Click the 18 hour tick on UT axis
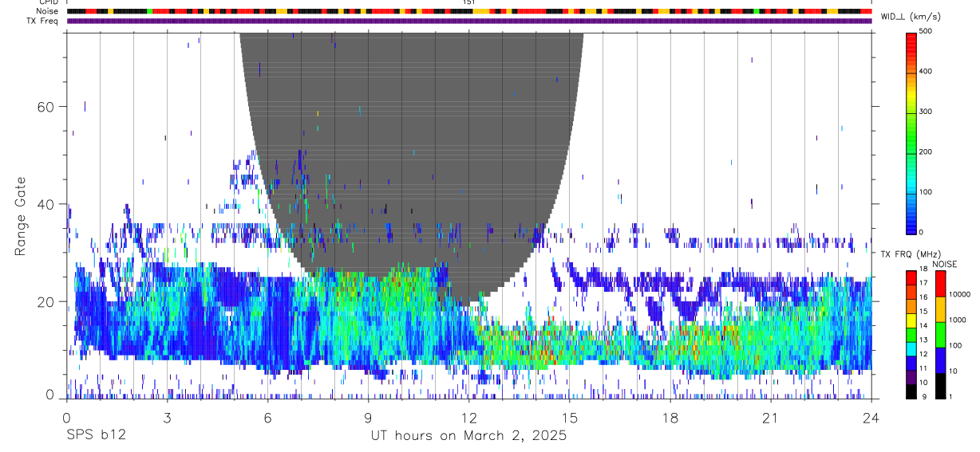 point(670,417)
